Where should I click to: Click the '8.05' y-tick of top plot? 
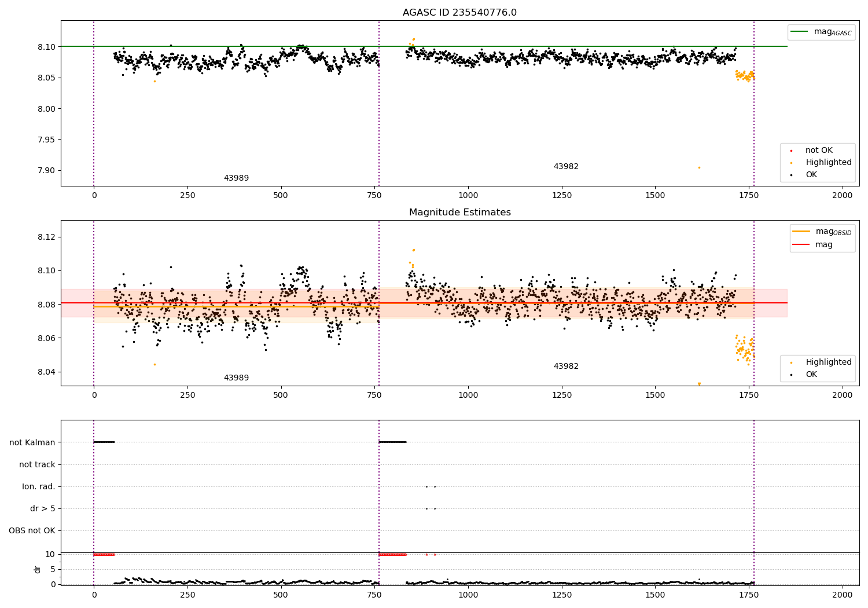[x=47, y=78]
